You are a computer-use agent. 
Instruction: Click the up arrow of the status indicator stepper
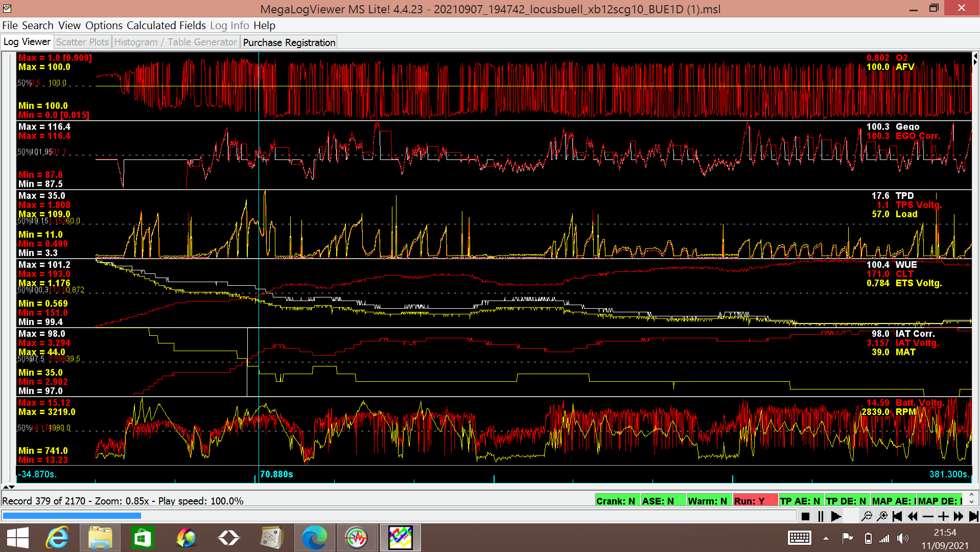click(x=972, y=495)
